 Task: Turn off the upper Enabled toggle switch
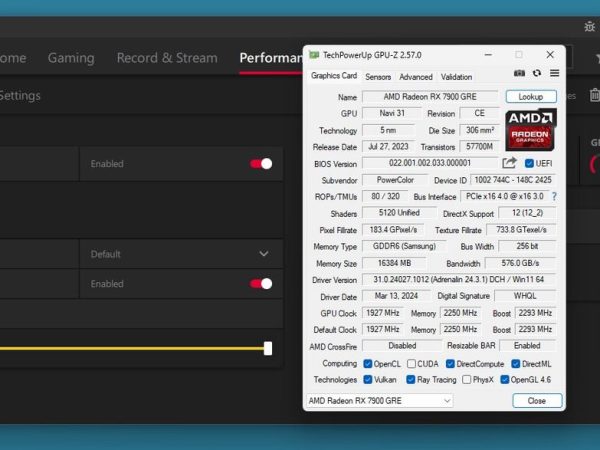click(261, 163)
